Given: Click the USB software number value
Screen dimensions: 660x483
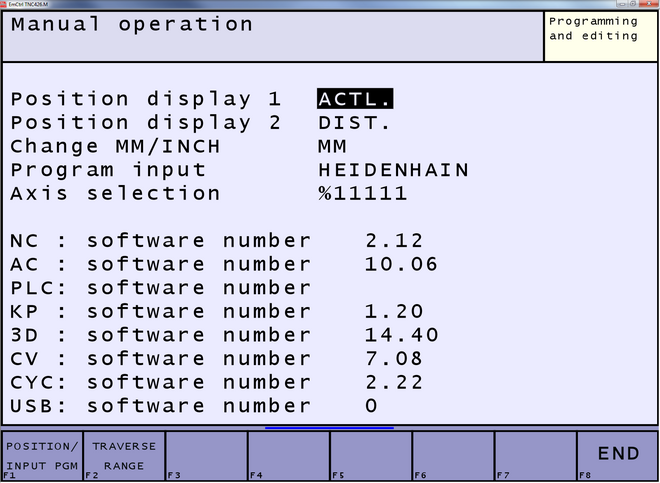Looking at the screenshot, I should pyautogui.click(x=371, y=405).
